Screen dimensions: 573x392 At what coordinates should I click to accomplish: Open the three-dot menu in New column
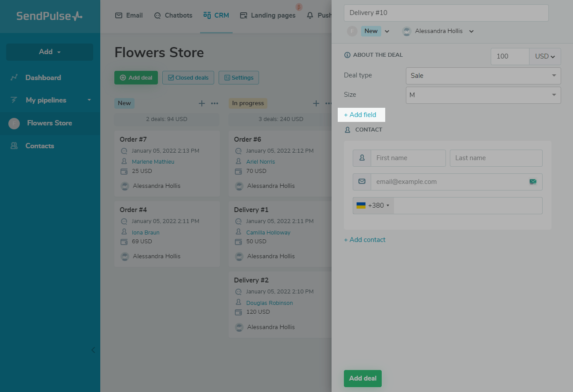click(x=215, y=103)
